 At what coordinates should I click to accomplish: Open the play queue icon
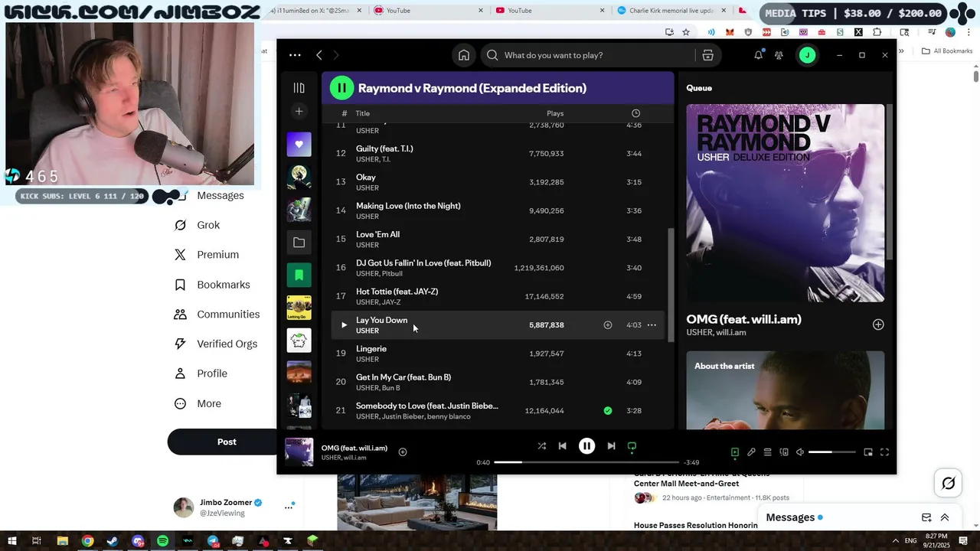[x=767, y=452]
